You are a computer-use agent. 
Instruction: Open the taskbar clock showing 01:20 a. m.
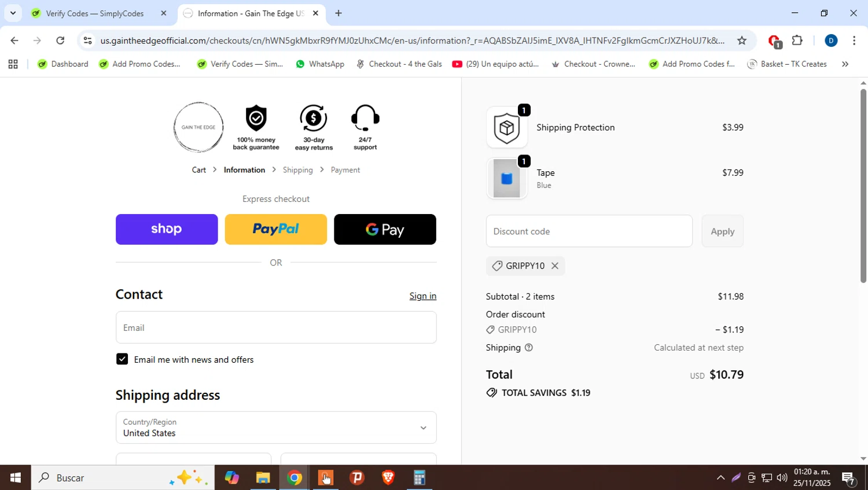point(812,477)
